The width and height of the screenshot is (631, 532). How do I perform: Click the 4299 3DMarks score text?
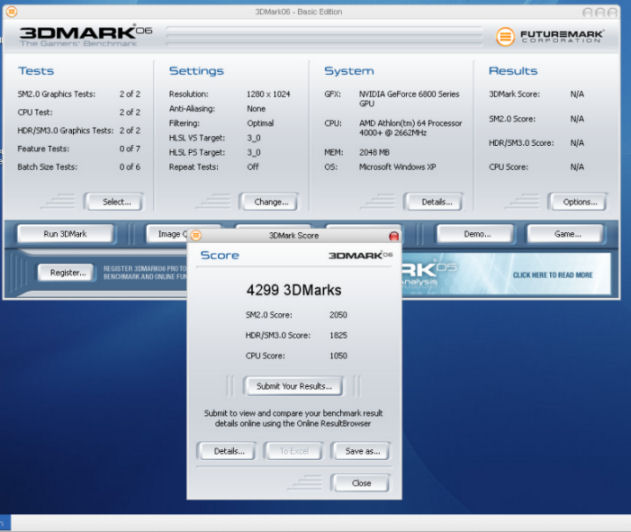294,290
